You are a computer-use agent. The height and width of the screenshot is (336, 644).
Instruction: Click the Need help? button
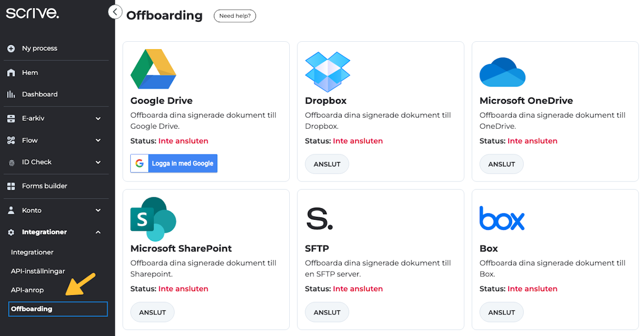click(235, 16)
